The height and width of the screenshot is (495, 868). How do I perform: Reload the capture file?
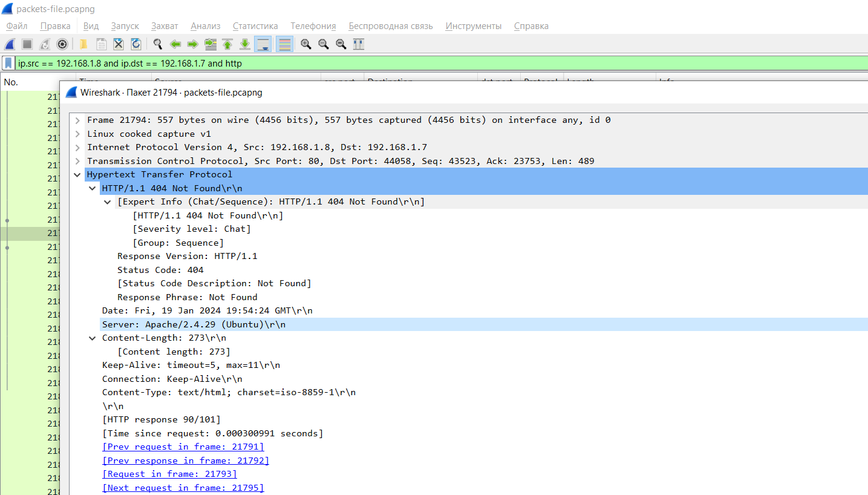(x=136, y=44)
